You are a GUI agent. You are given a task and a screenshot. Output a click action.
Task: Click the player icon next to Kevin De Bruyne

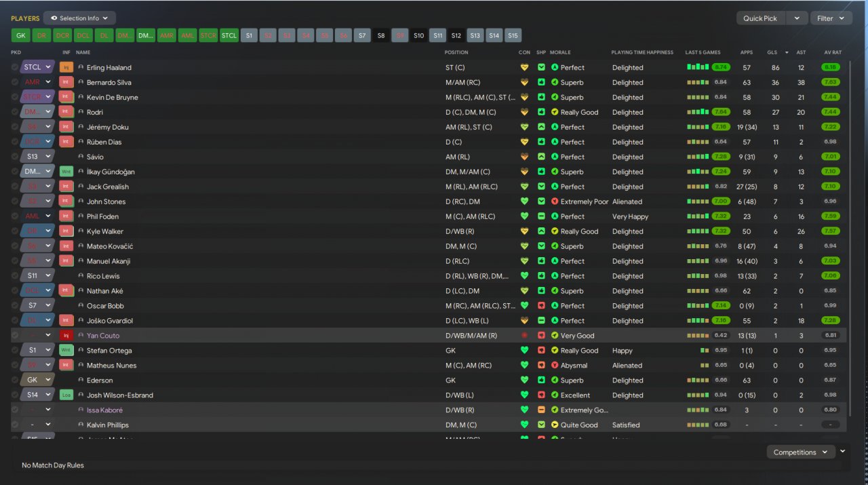tap(81, 98)
